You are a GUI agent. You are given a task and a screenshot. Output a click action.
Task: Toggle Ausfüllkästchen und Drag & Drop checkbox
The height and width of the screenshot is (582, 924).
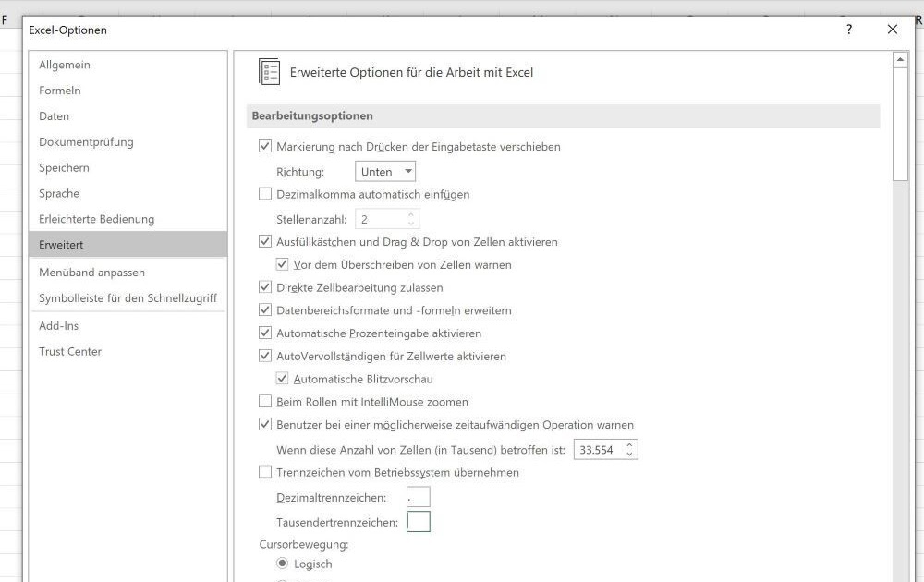[x=265, y=241]
